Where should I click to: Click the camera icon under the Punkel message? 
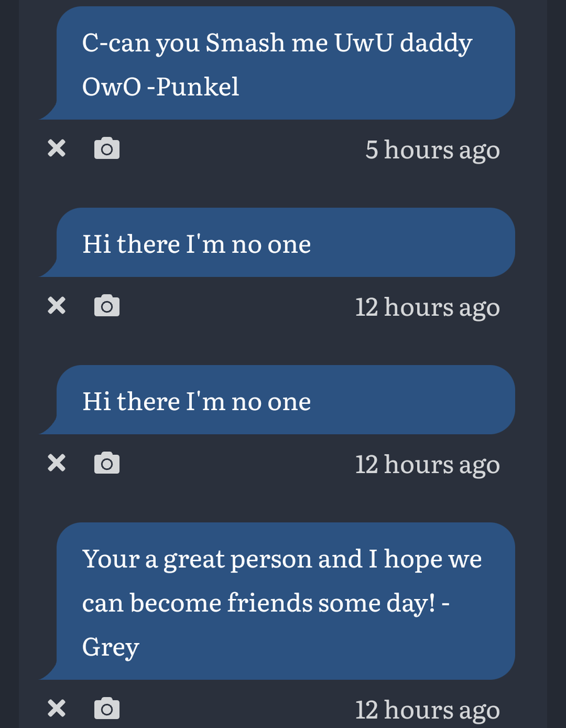(107, 148)
